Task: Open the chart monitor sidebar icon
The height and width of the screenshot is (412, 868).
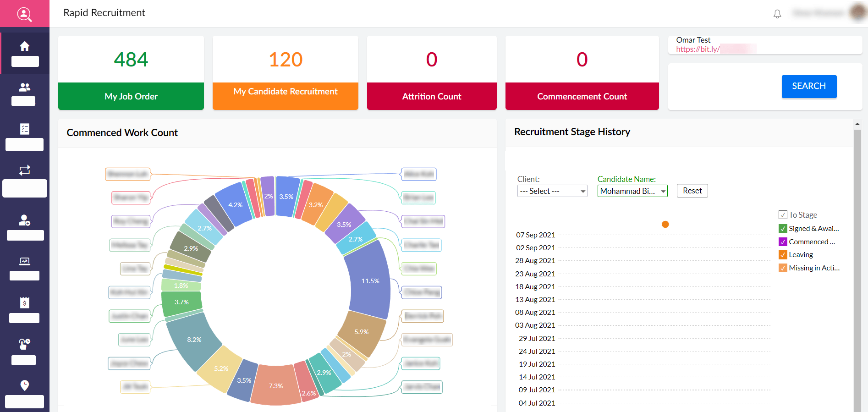Action: [x=25, y=261]
